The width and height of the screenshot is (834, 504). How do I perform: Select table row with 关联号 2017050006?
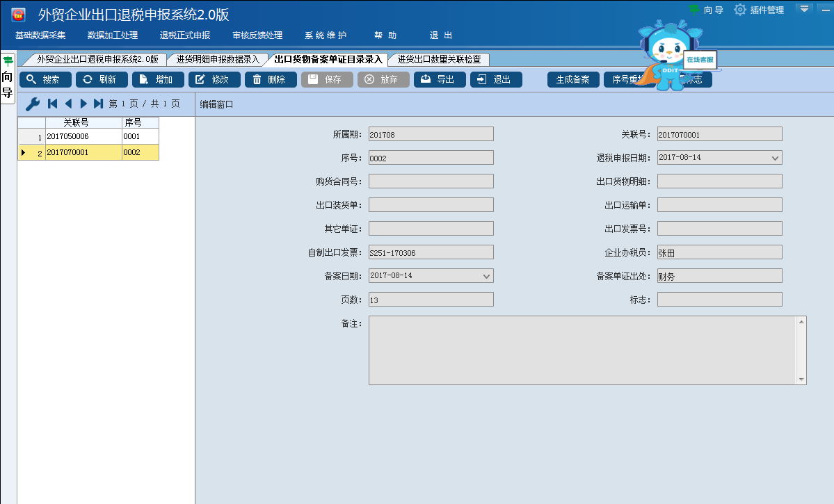coord(83,136)
